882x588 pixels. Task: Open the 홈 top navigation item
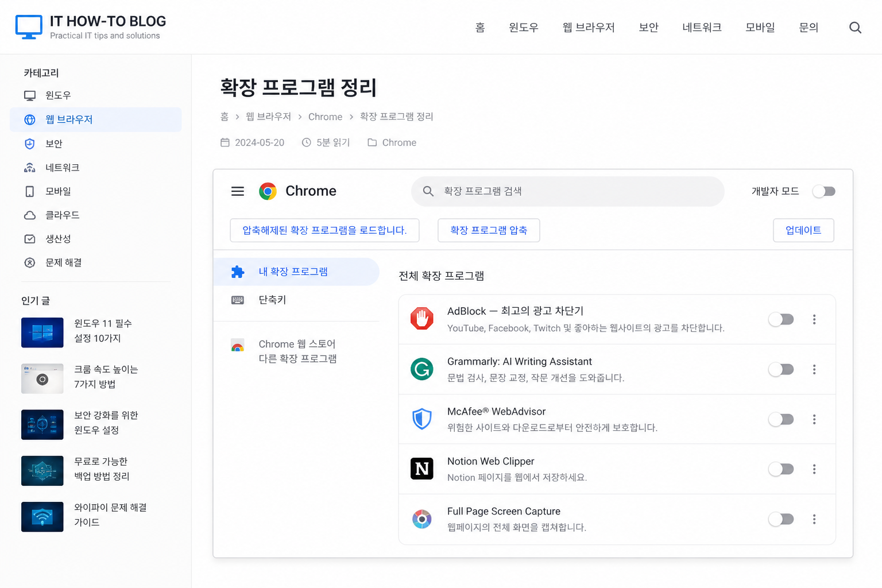click(x=480, y=28)
